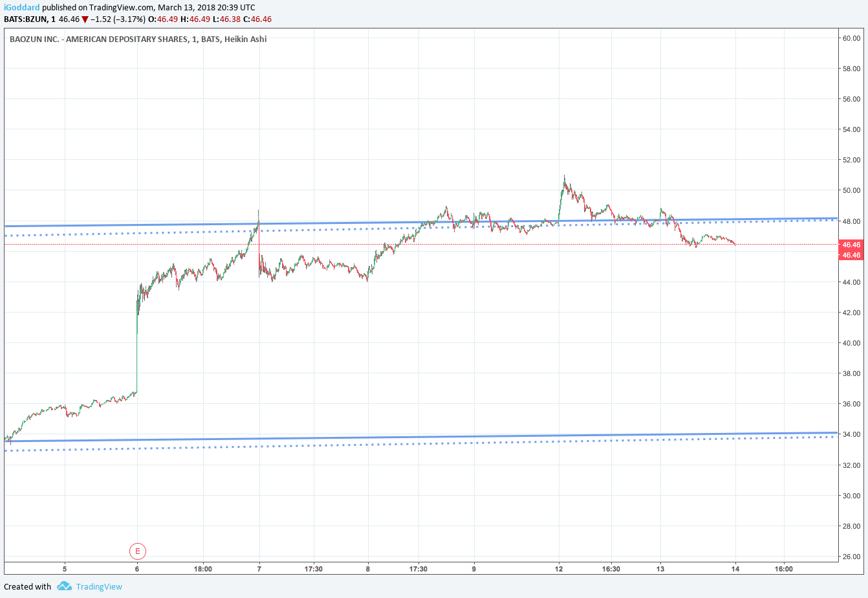The height and width of the screenshot is (598, 868).
Task: Click the BAOZUN INC. chart title legend
Action: click(x=138, y=39)
